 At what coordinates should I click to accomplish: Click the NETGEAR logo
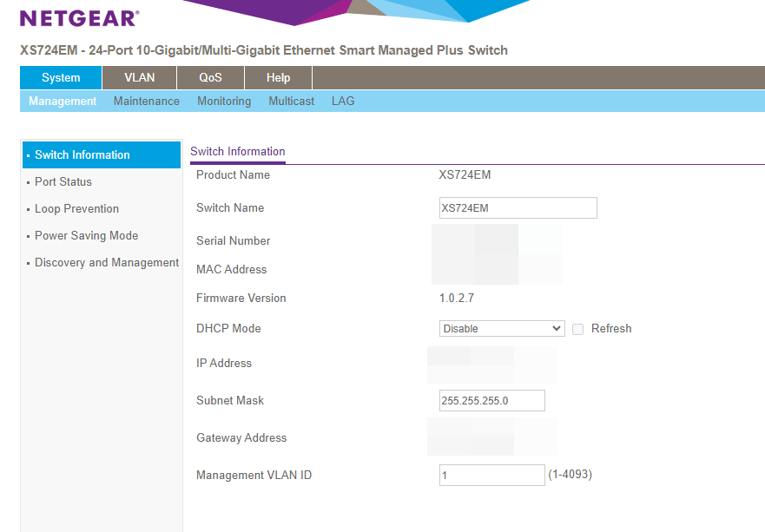pyautogui.click(x=80, y=18)
